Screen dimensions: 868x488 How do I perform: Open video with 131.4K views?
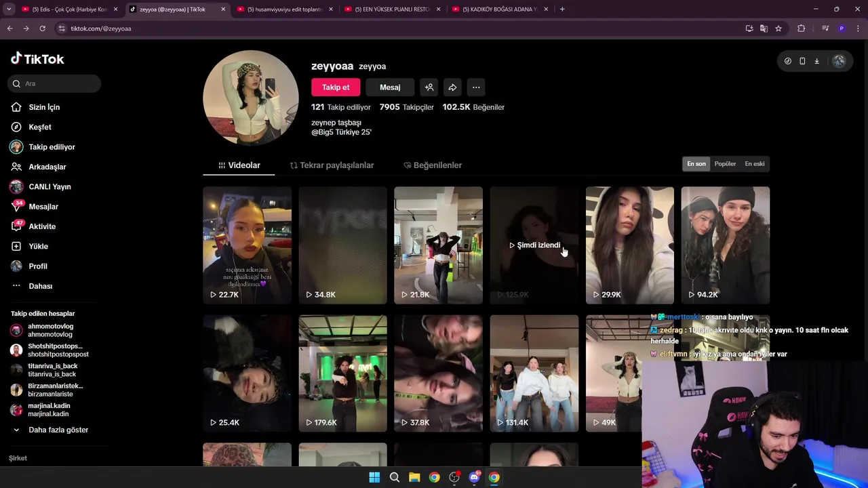coord(534,373)
